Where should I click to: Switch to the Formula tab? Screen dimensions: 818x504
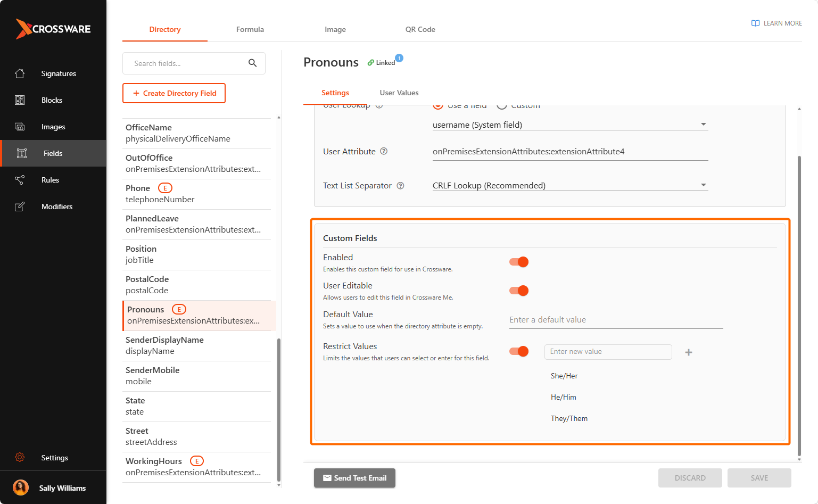[250, 29]
